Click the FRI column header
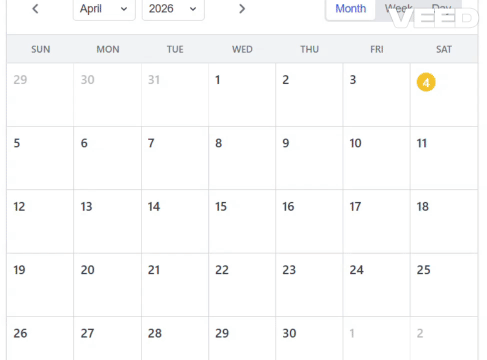 [377, 49]
